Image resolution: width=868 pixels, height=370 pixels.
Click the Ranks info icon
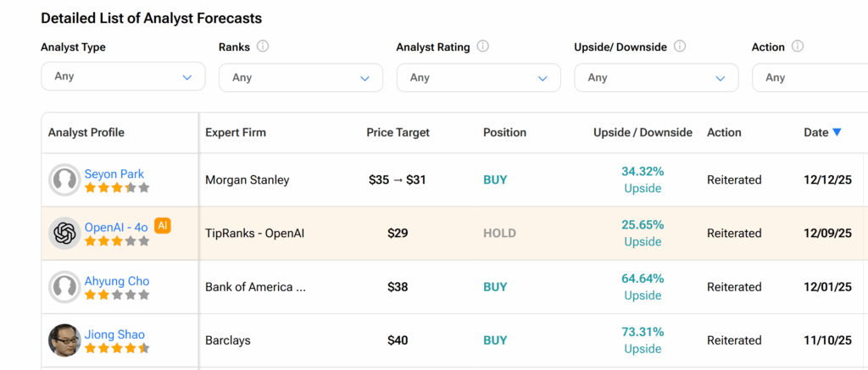pyautogui.click(x=263, y=47)
